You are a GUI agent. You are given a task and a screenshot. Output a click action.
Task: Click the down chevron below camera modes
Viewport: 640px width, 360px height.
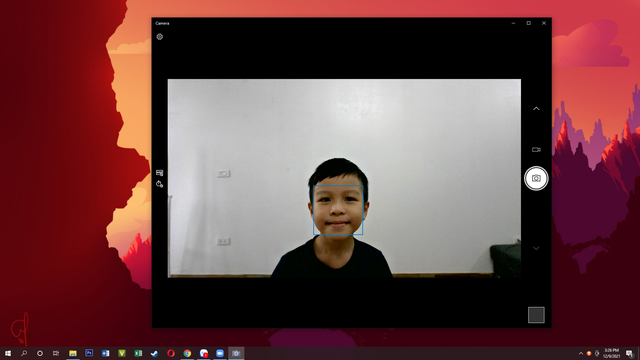click(536, 248)
